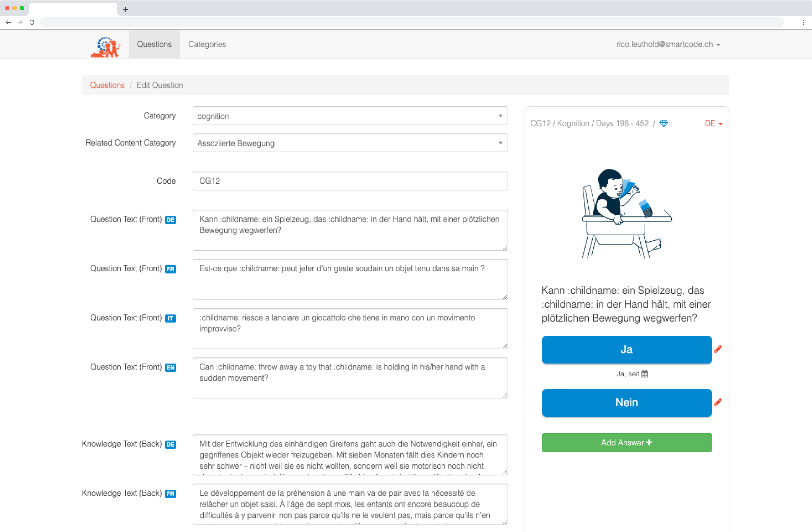Click the pencil icon beside Nein answer

[x=718, y=402]
